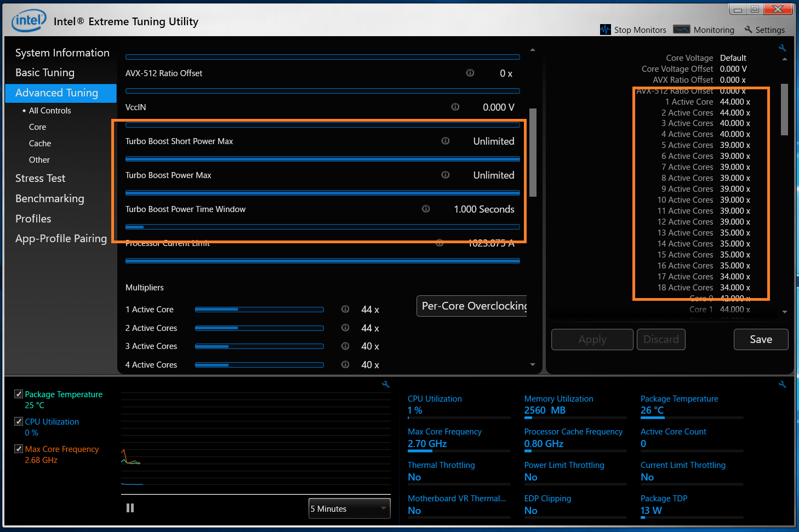
Task: Select Other sub-item under Advanced Tuning
Action: 39,159
